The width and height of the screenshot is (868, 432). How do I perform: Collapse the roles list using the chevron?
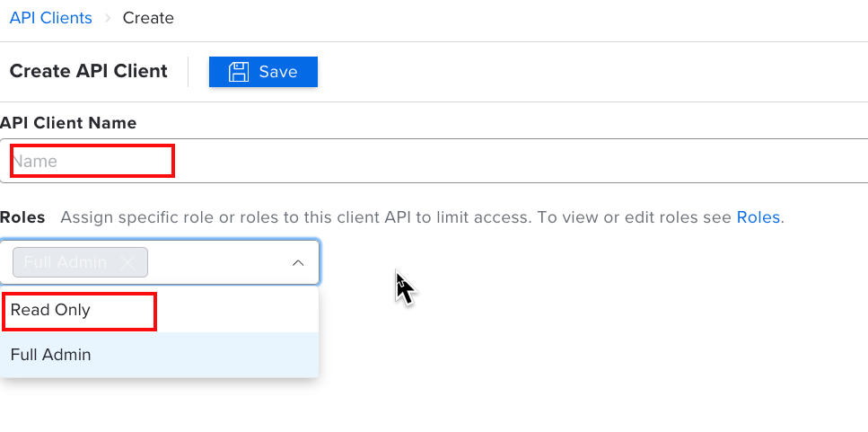(x=298, y=262)
